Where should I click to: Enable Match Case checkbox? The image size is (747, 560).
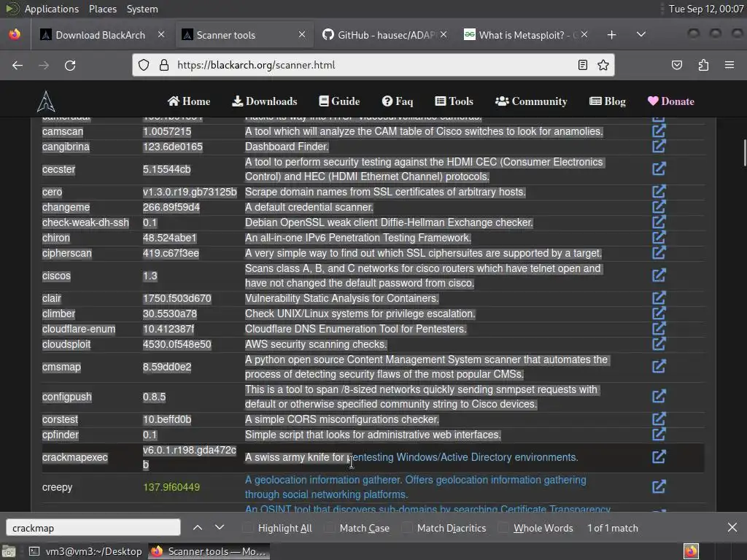[x=329, y=528]
